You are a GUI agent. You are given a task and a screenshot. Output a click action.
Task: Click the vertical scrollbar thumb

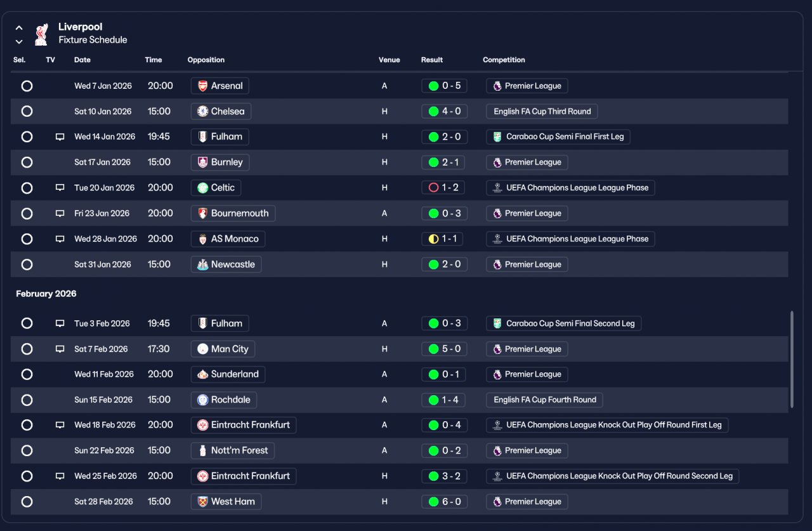point(792,360)
